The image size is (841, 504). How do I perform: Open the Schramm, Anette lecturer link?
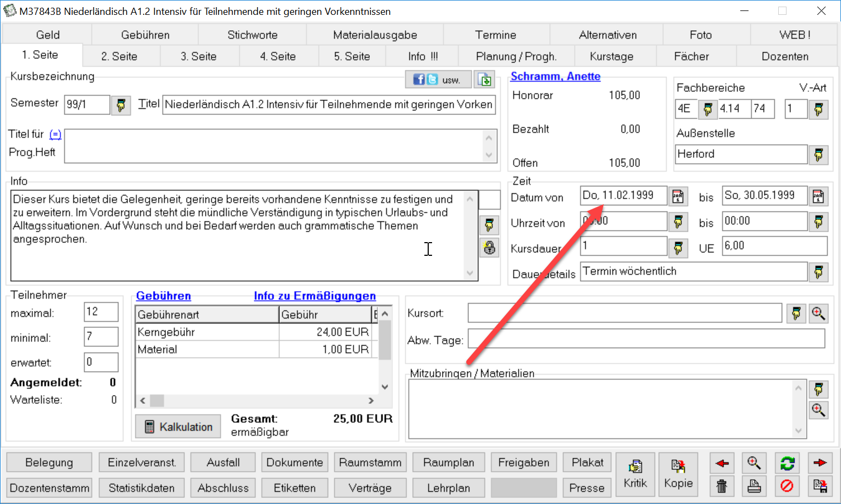tap(555, 76)
